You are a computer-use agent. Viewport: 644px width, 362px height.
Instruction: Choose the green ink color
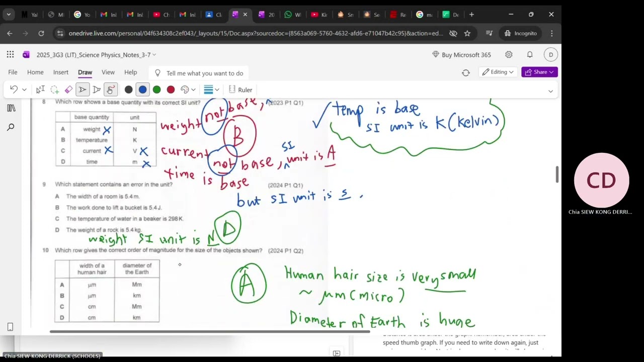[x=157, y=89]
